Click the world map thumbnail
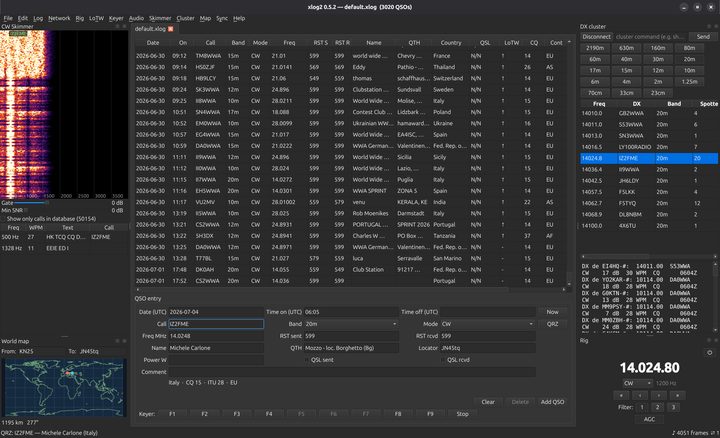The width and height of the screenshot is (720, 438). pyautogui.click(x=64, y=387)
